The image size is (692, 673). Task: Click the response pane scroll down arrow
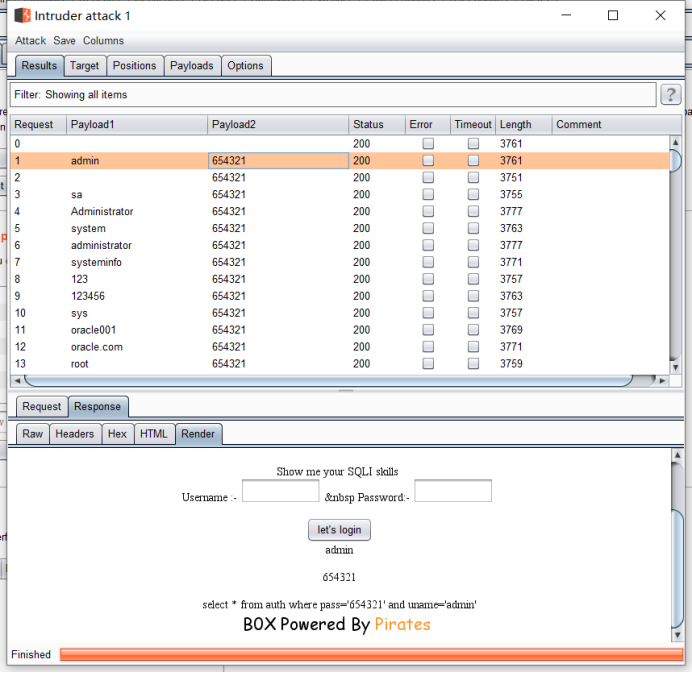click(x=677, y=635)
